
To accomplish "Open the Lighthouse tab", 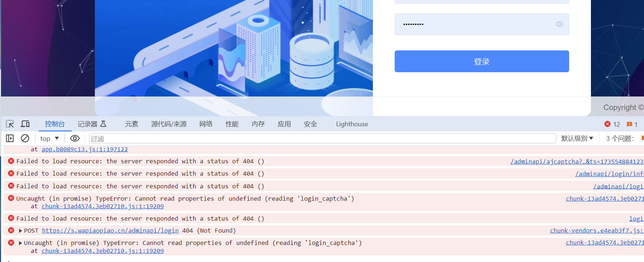I will pyautogui.click(x=352, y=124).
